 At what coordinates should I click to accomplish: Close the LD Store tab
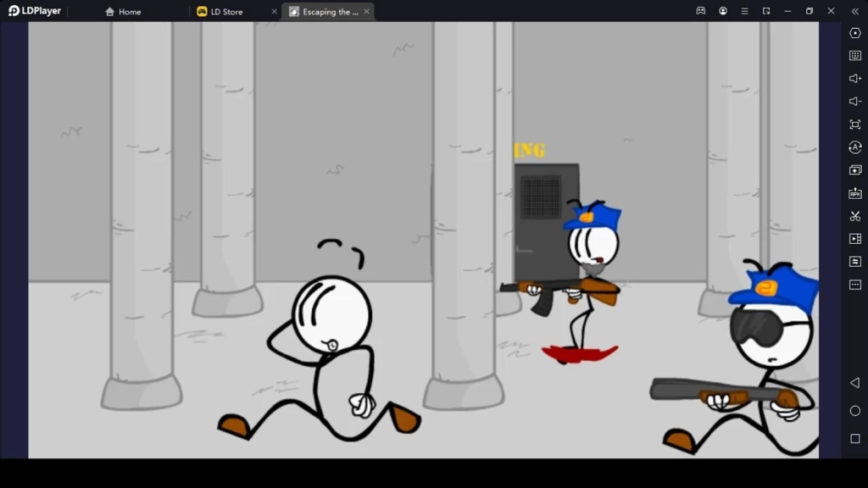(274, 12)
